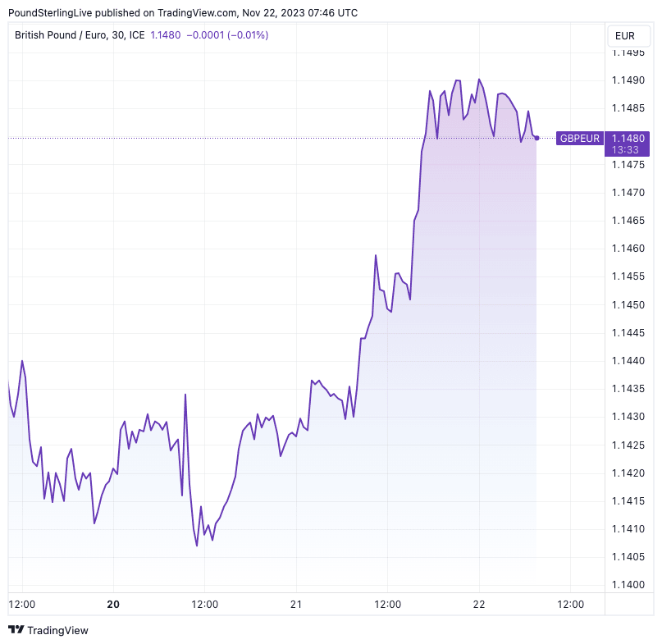Click the 1.1425 price axis label

click(x=628, y=445)
